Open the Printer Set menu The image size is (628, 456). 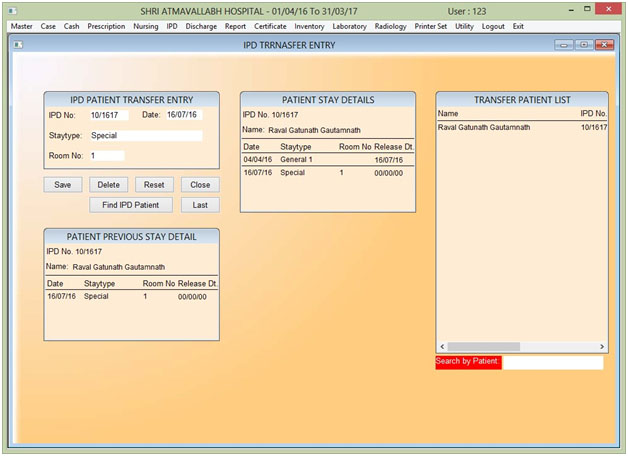click(x=432, y=26)
